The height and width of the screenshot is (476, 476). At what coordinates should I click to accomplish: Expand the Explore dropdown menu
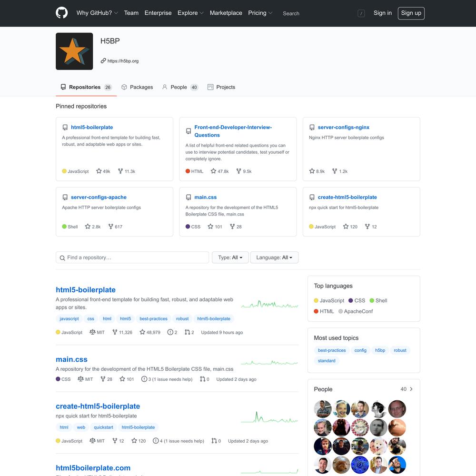[191, 13]
